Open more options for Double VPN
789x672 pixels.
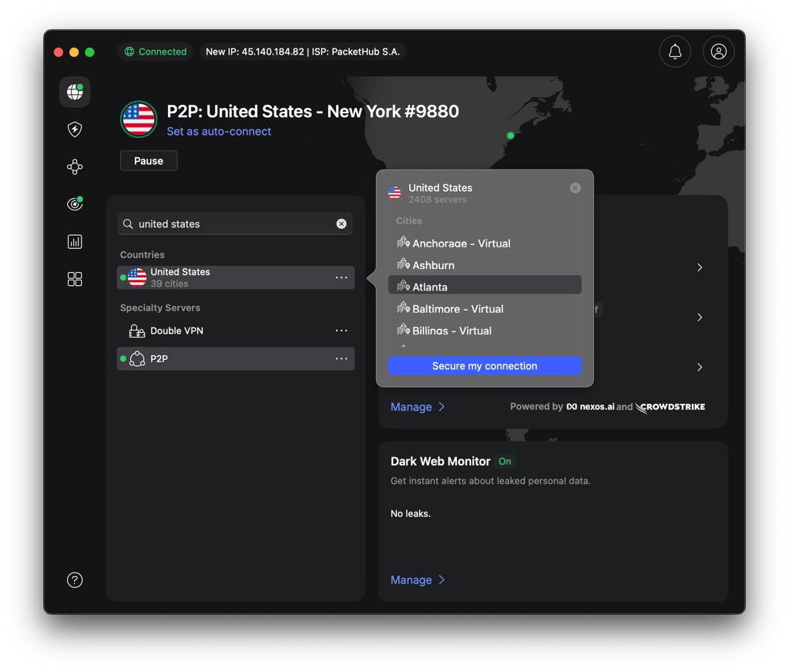(x=341, y=330)
